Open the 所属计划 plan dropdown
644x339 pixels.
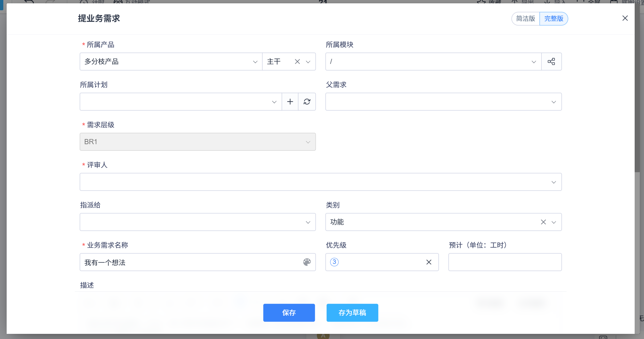(180, 102)
